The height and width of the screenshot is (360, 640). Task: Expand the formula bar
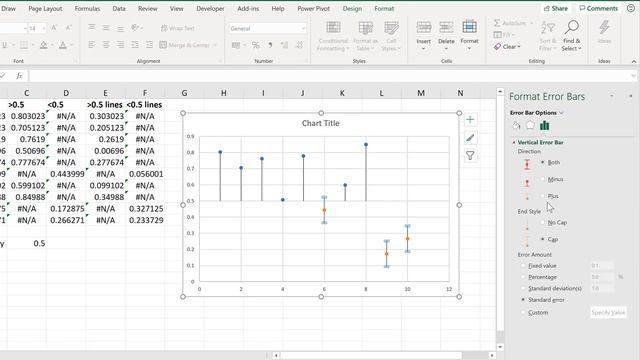pos(633,76)
